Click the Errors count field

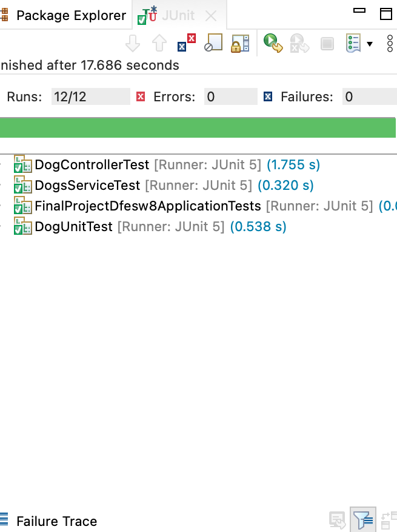[230, 96]
